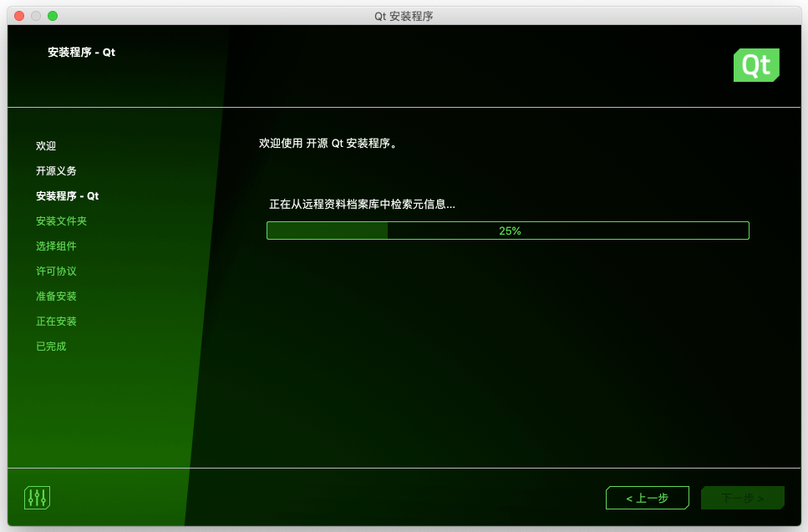Open the installer settings sliders icon
This screenshot has height=532, width=808.
click(37, 498)
